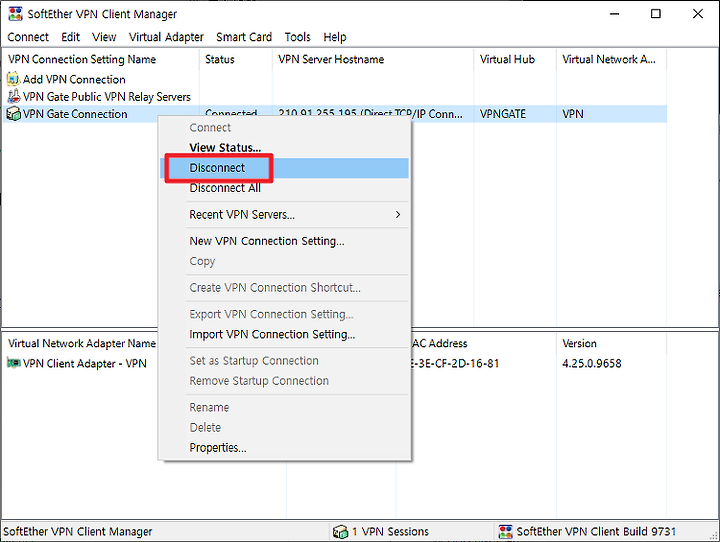
Task: Expand the Recent VPN Servers submenu arrow
Action: click(x=398, y=215)
